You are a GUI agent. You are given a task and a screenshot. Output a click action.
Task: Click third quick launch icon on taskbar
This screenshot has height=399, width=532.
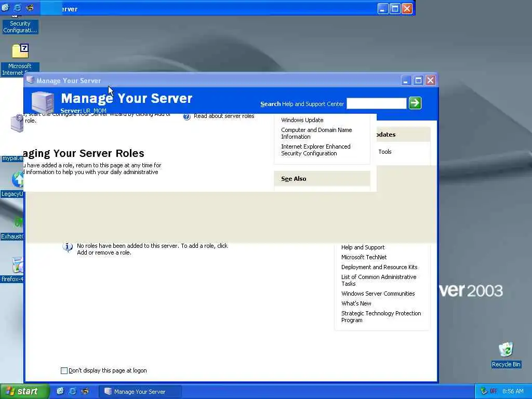(85, 391)
